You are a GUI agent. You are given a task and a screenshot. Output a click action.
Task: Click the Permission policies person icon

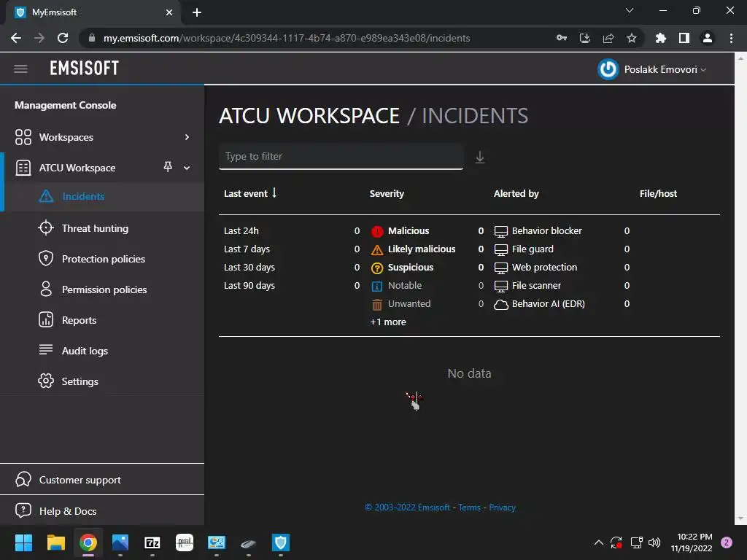coord(46,289)
